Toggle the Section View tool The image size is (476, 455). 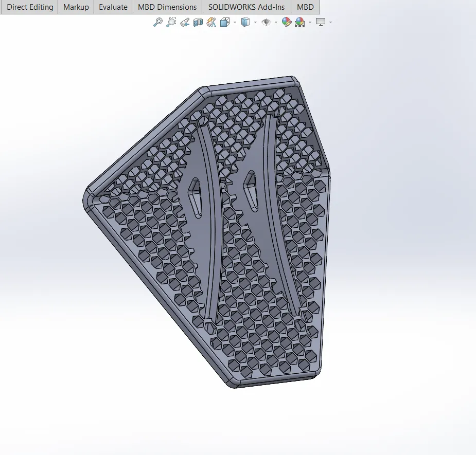[198, 22]
